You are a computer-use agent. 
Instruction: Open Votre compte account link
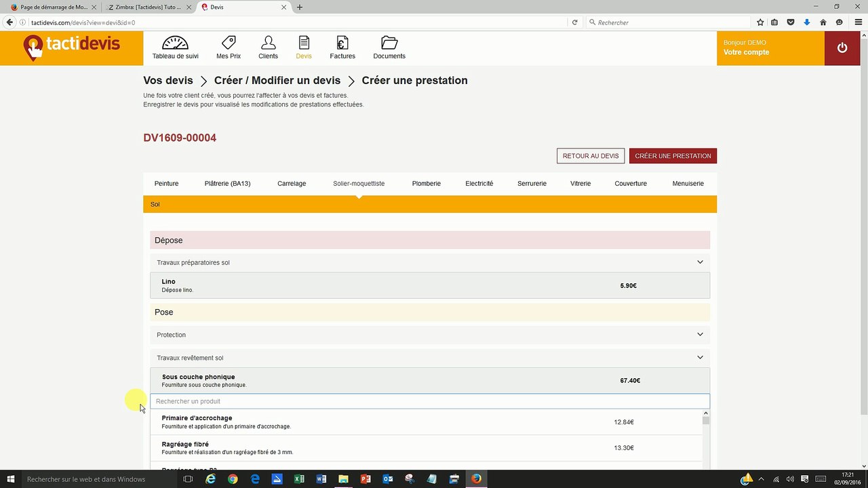746,52
